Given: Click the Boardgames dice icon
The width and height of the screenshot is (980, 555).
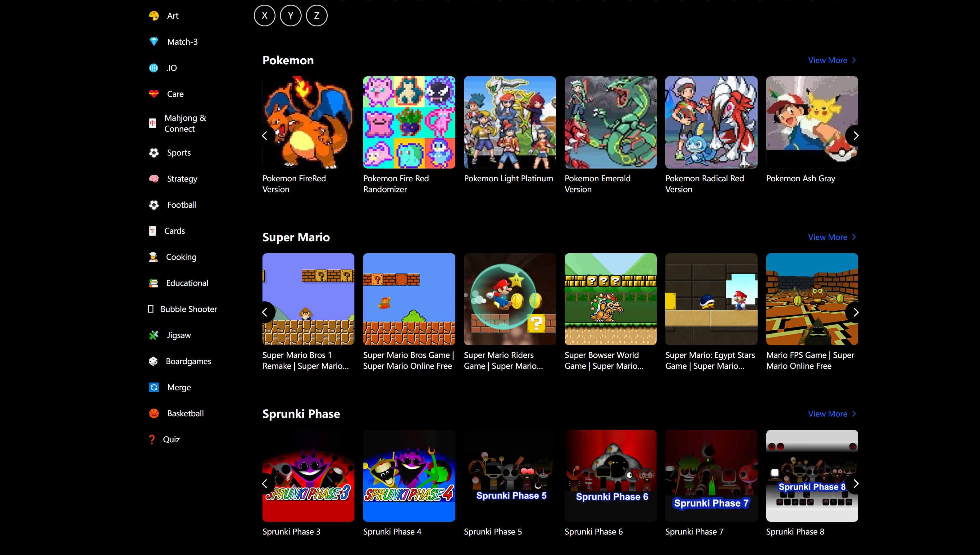Looking at the screenshot, I should [153, 361].
